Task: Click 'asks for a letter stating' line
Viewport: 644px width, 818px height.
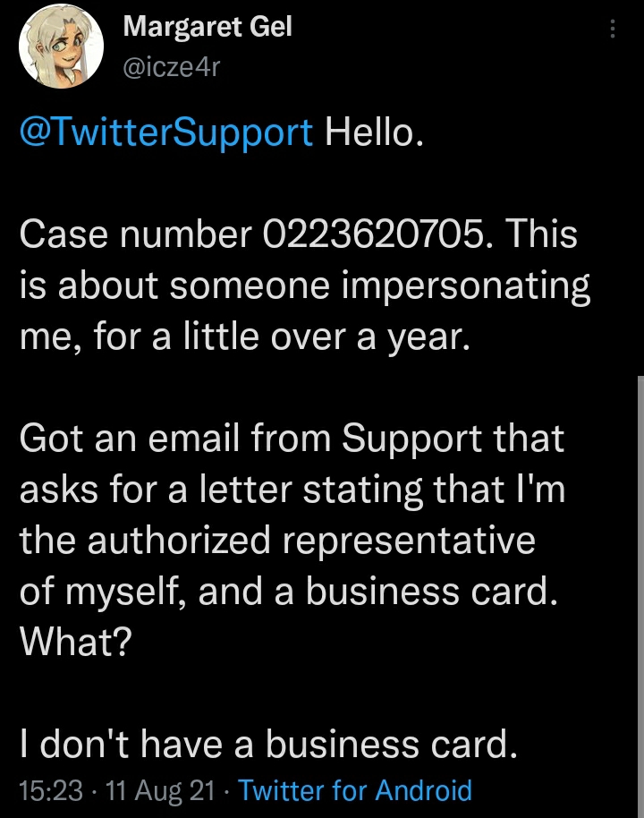Action: (x=292, y=490)
